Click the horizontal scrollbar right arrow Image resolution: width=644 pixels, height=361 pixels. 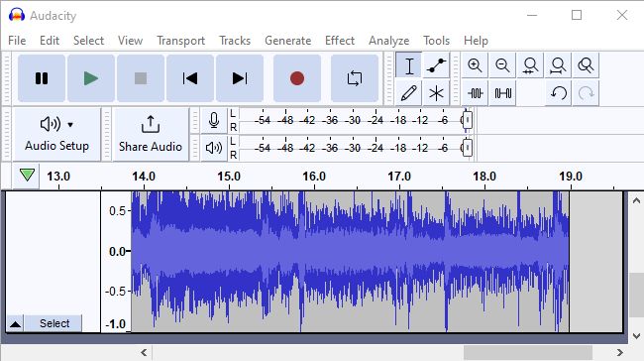tap(620, 352)
